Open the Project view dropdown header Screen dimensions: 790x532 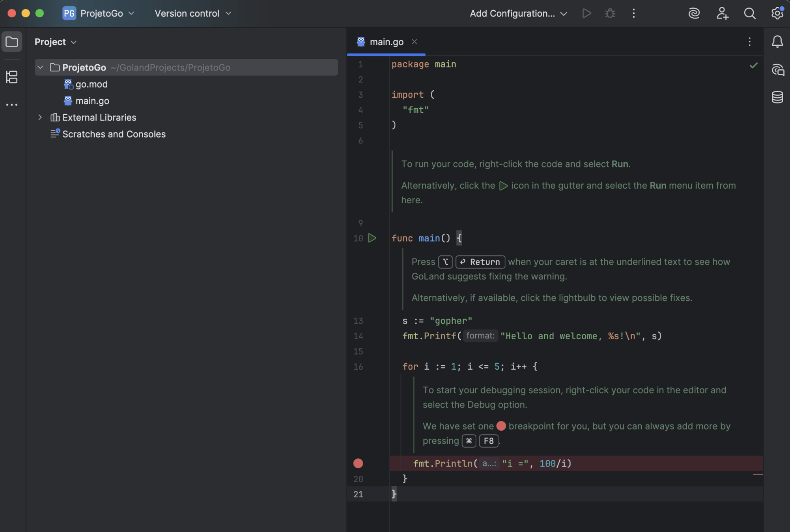coord(56,42)
